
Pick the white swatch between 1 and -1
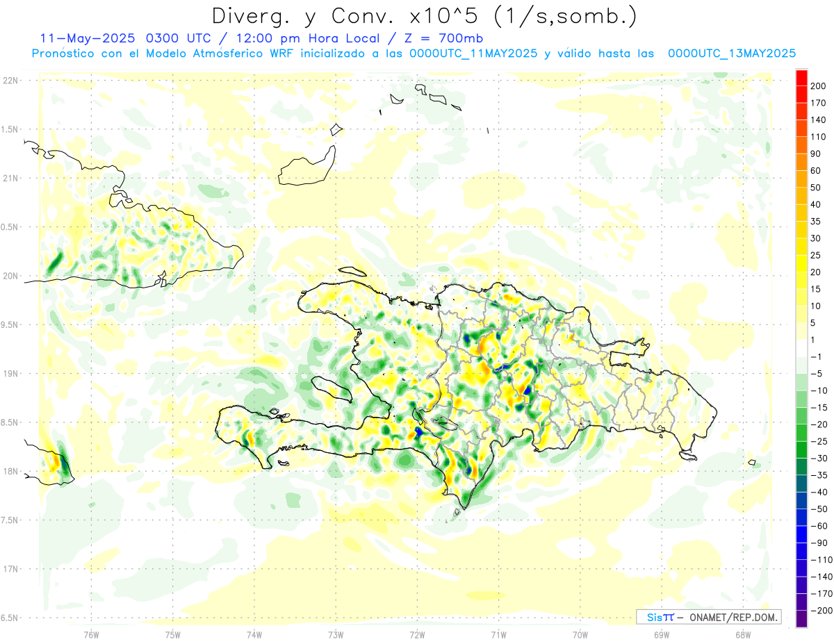[801, 349]
